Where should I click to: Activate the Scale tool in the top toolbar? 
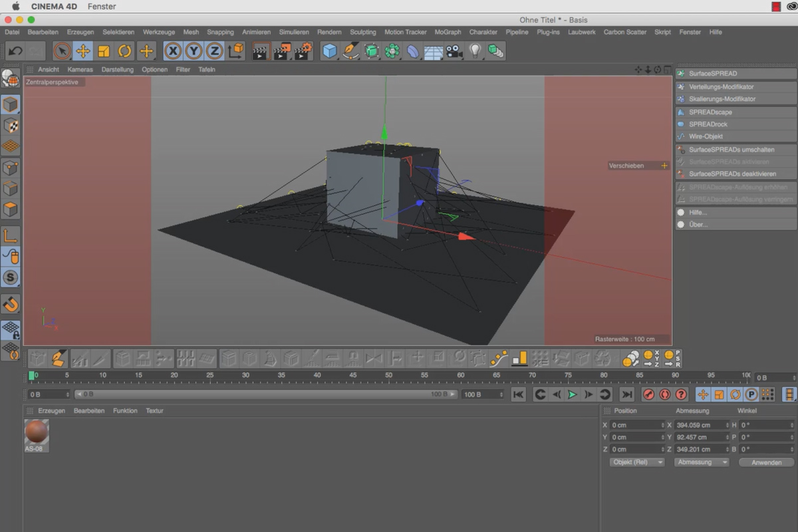pos(104,51)
